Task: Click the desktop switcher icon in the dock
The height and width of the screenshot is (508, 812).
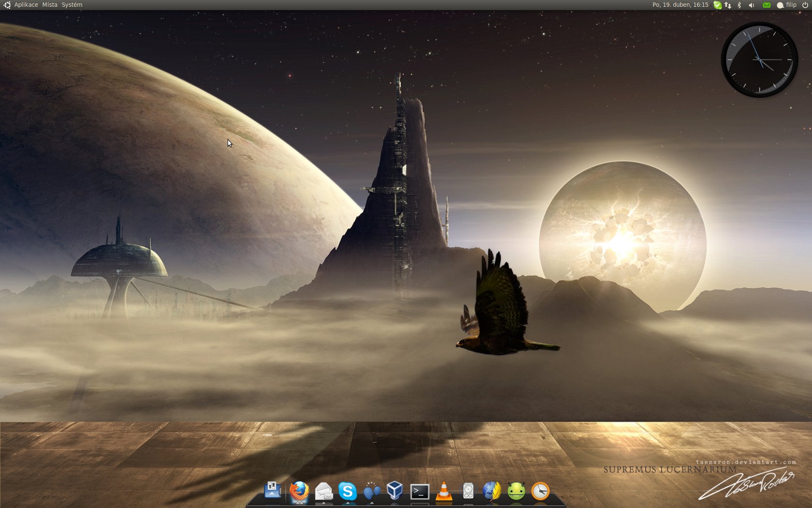Action: coord(273,491)
